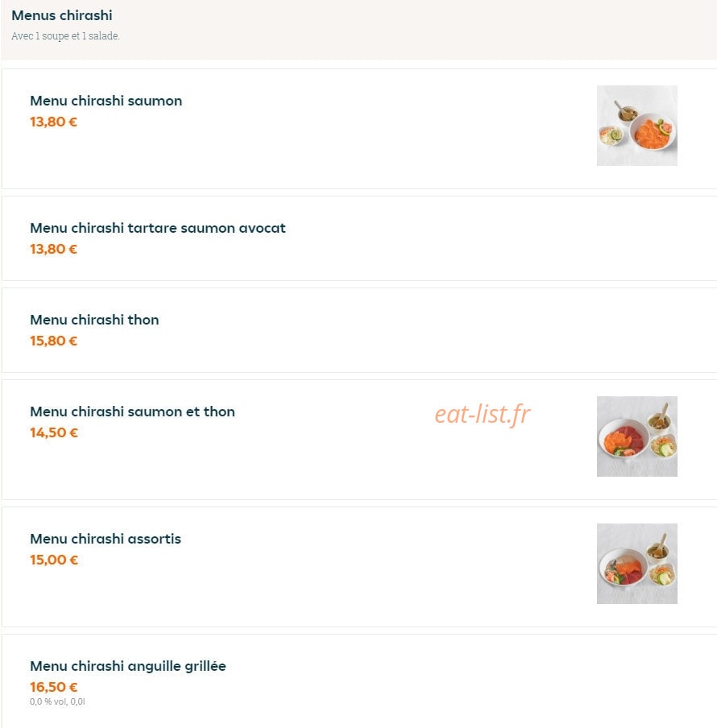Click the eat-list.fr watermark text

(x=482, y=414)
